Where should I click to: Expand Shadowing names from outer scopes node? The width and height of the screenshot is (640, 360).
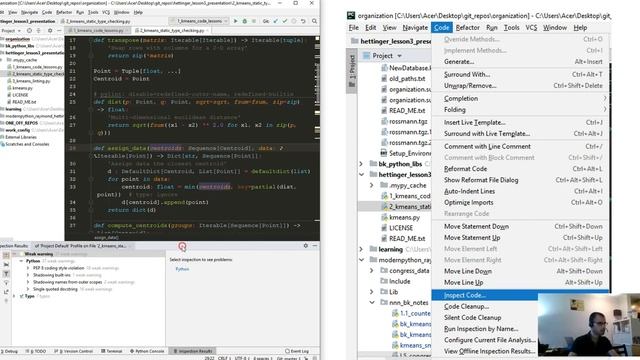point(28,282)
